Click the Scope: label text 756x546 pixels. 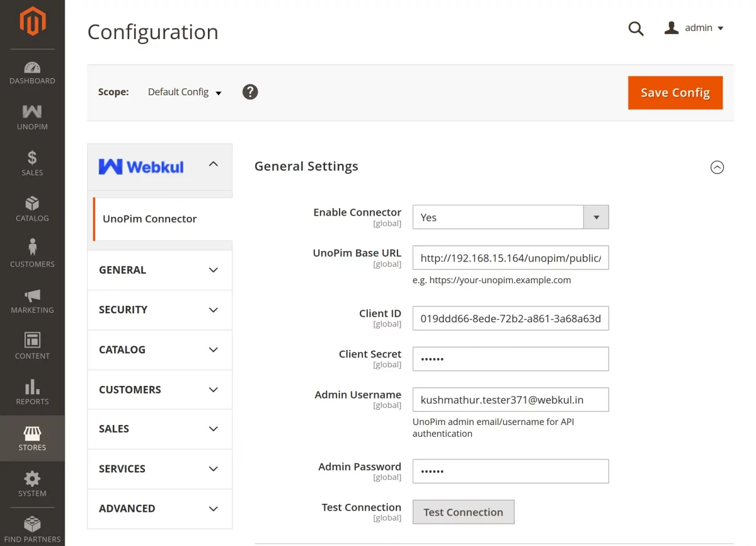pyautogui.click(x=113, y=92)
